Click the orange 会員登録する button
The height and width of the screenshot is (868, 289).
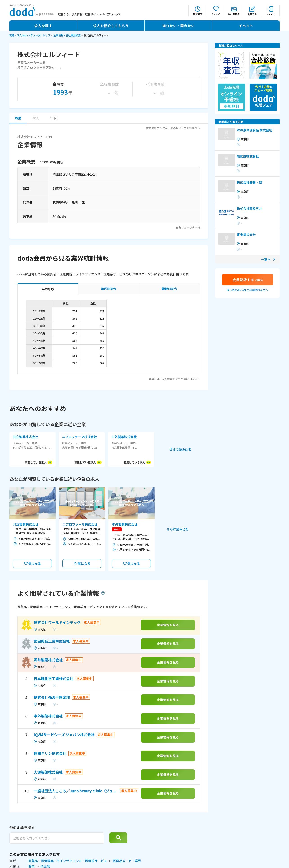pyautogui.click(x=247, y=280)
